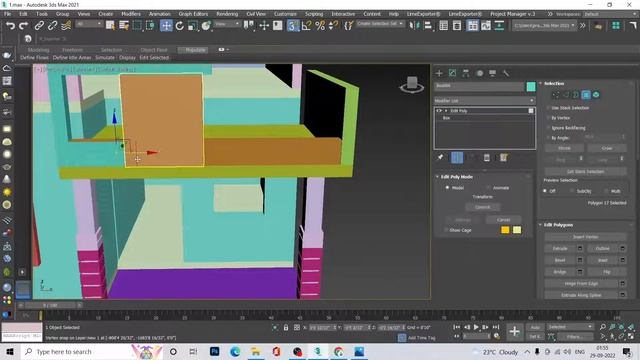Open Create Selection Set dropdown
Image resolution: width=640 pixels, height=360 pixels.
pyautogui.click(x=380, y=24)
